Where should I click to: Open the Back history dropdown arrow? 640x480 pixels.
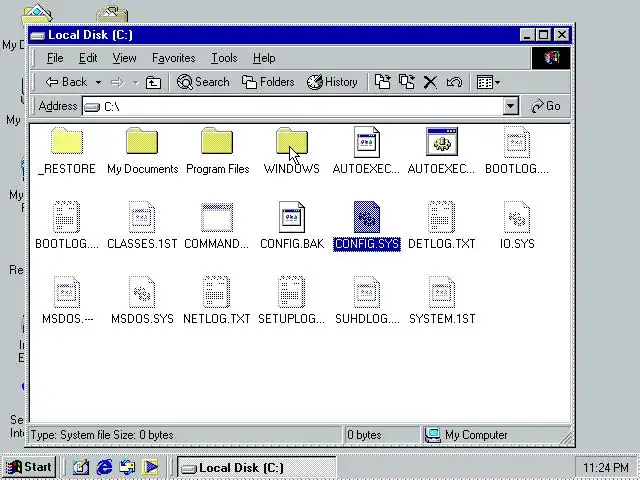98,82
